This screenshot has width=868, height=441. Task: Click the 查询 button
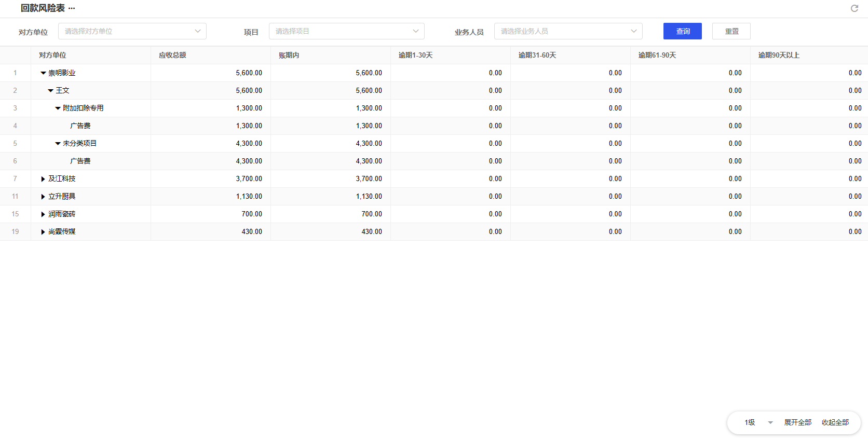pos(682,31)
